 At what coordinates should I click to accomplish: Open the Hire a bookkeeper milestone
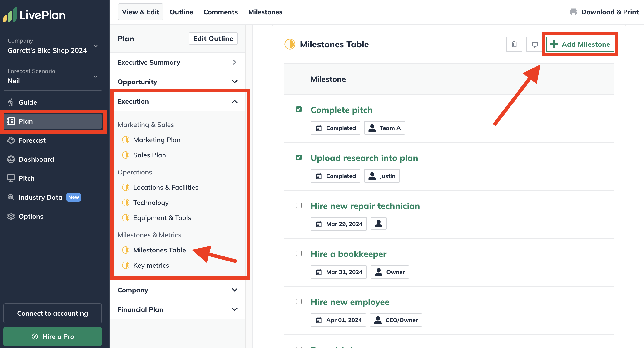point(348,254)
